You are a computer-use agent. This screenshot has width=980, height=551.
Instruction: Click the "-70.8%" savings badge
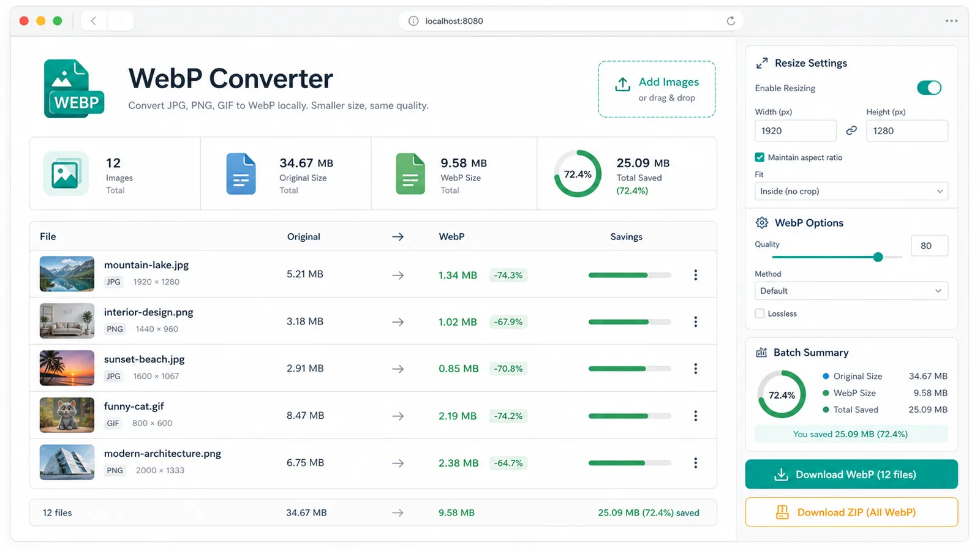[x=508, y=369]
